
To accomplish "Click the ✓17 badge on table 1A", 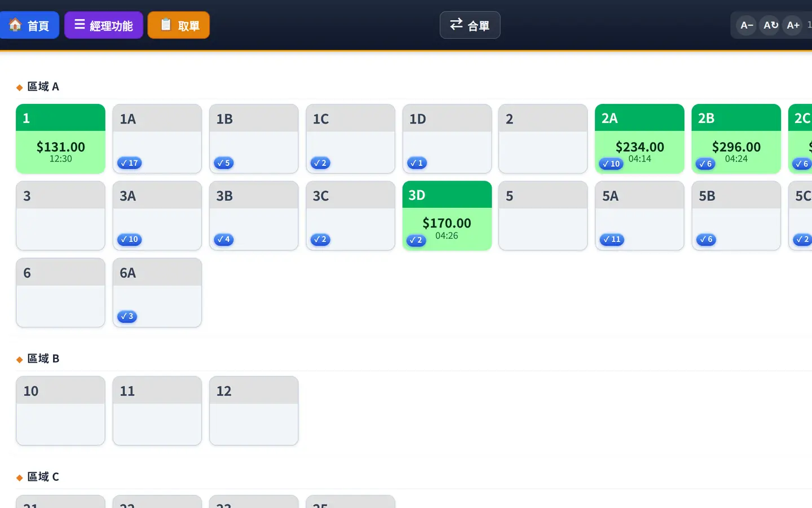I will point(130,163).
